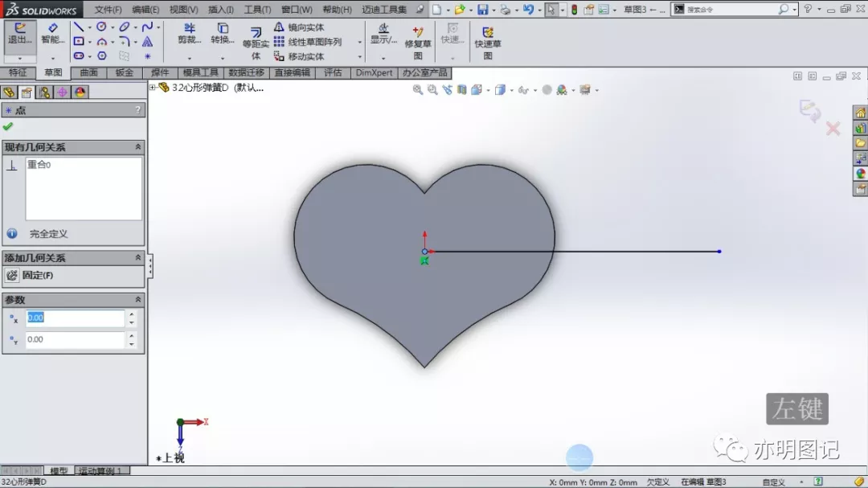Select the sketch Text (A) tool
Screen dimensions: 868x488
147,42
